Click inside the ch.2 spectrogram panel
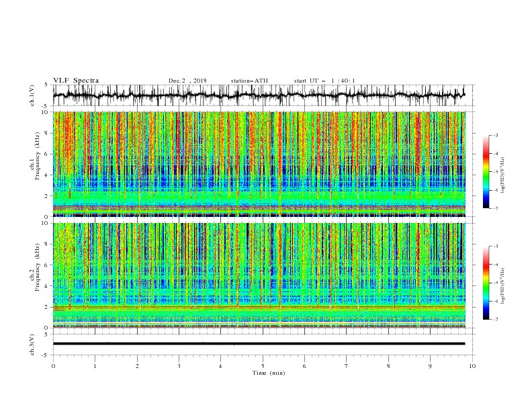Image resolution: width=532 pixels, height=411 pixels. coord(259,275)
